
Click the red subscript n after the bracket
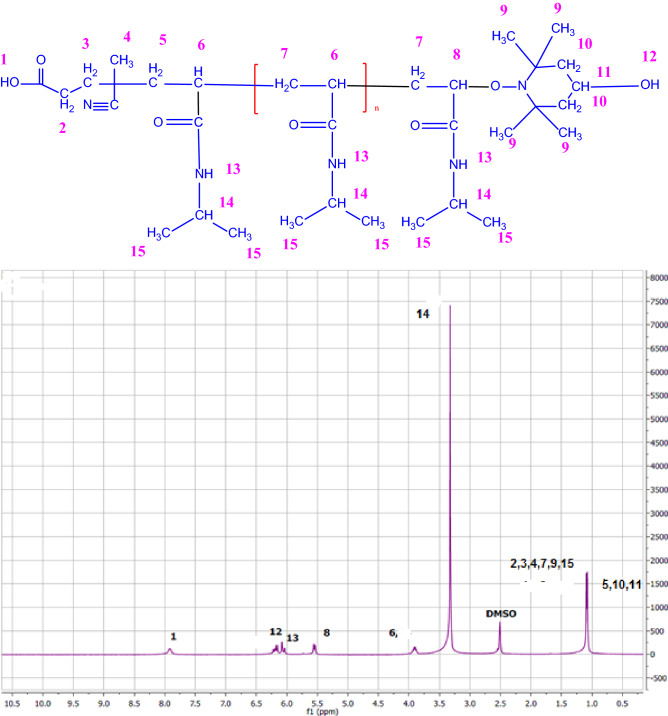pyautogui.click(x=377, y=109)
